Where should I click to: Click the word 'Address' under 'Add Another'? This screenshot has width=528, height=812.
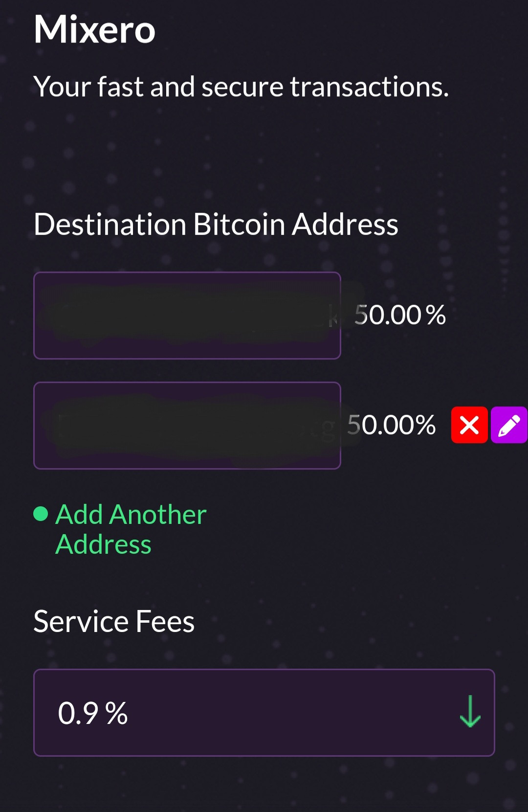click(104, 544)
